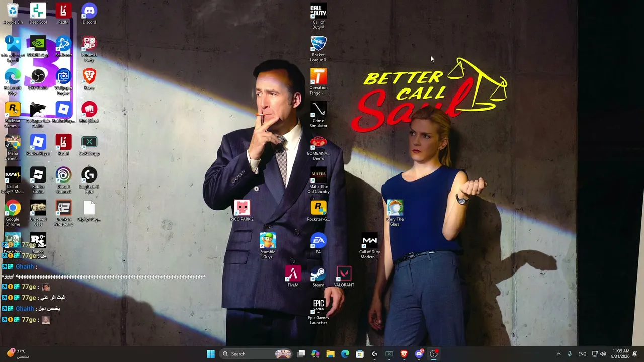Open the Discord desktop shortcut
This screenshot has height=362, width=644.
89,14
